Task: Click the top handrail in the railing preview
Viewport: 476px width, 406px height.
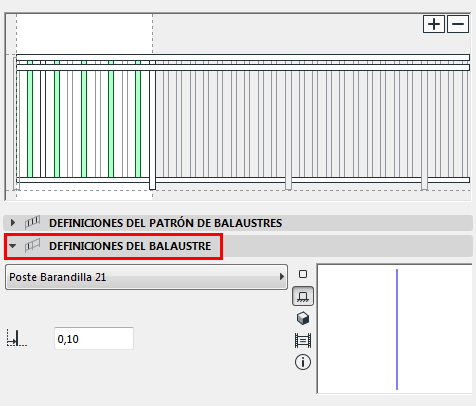Action: [x=243, y=57]
